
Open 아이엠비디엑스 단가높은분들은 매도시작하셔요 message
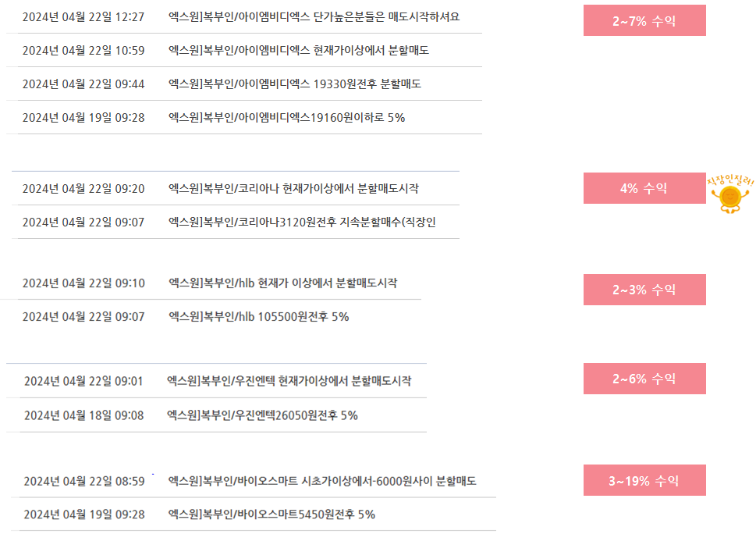pos(314,17)
